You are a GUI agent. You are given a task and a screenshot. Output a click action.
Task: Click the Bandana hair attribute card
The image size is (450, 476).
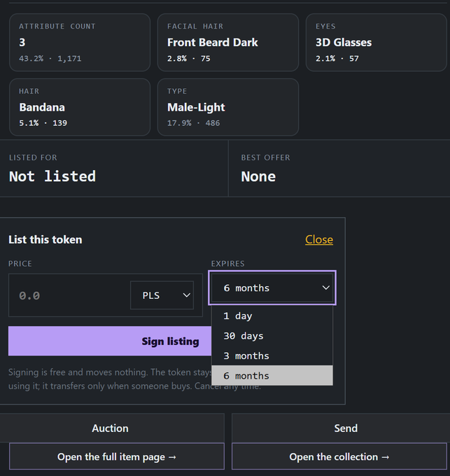[80, 107]
